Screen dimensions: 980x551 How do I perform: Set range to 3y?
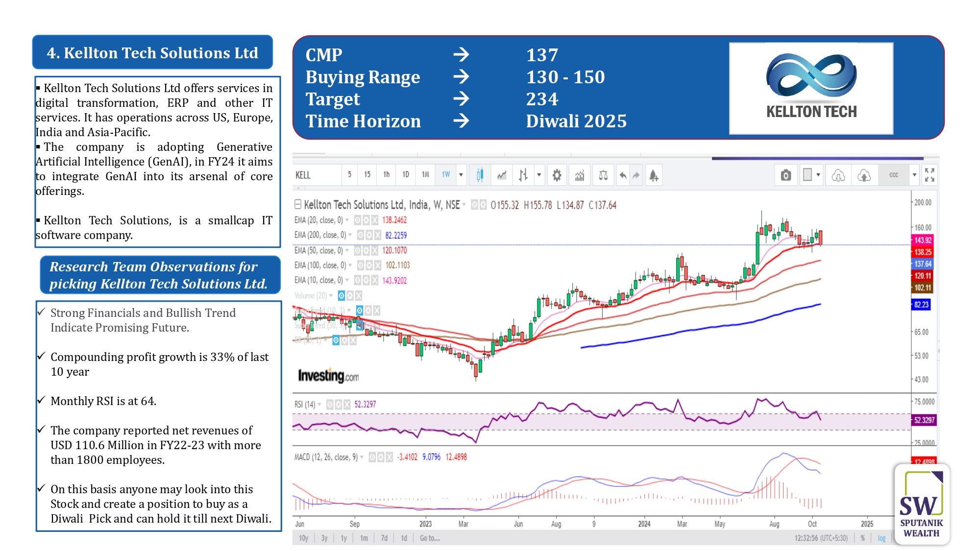[324, 538]
